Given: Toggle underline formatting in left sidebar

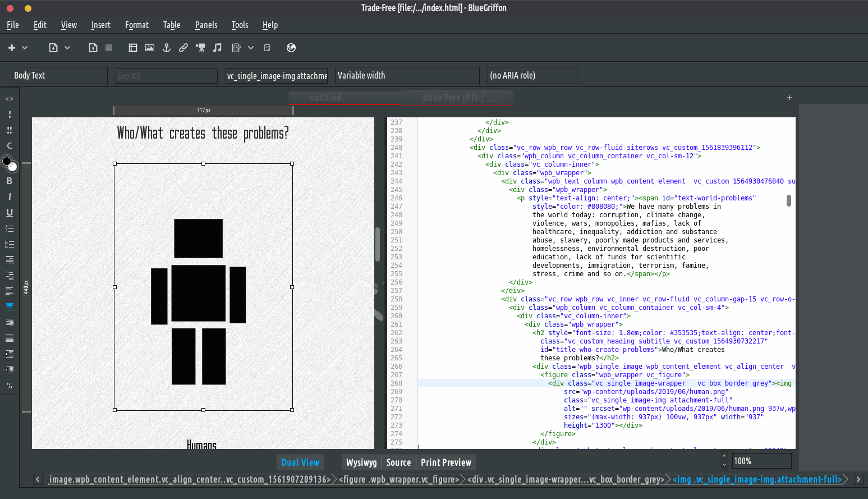Looking at the screenshot, I should (10, 212).
